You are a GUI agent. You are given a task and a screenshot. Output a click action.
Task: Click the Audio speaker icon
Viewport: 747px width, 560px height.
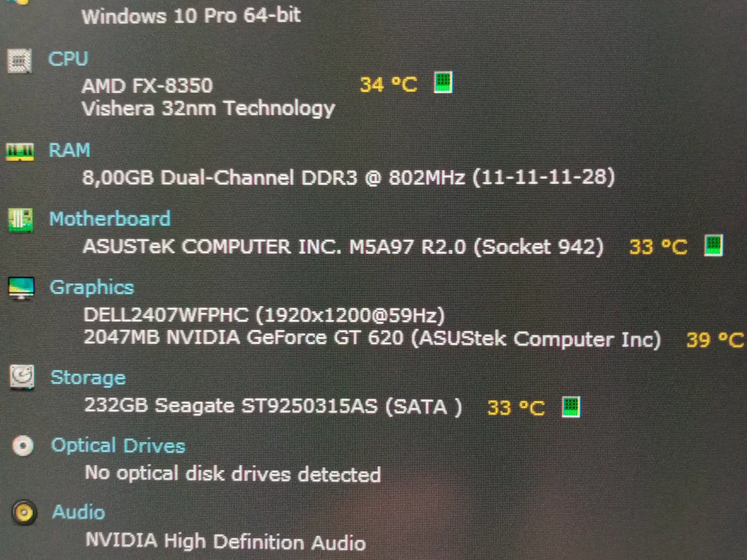coord(24,513)
